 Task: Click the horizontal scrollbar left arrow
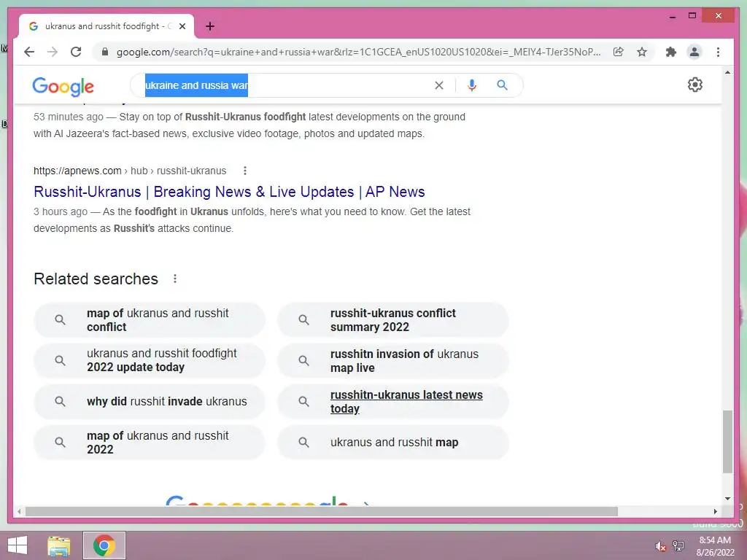click(x=19, y=511)
